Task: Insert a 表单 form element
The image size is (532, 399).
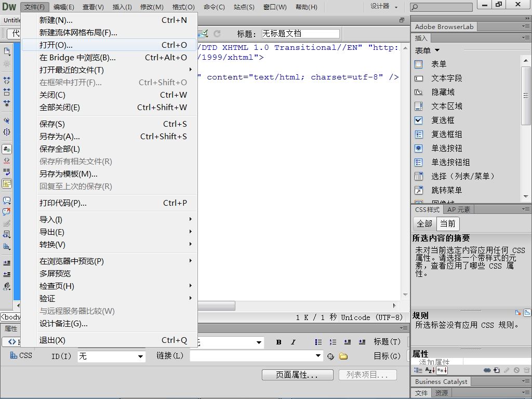Action: click(430, 64)
